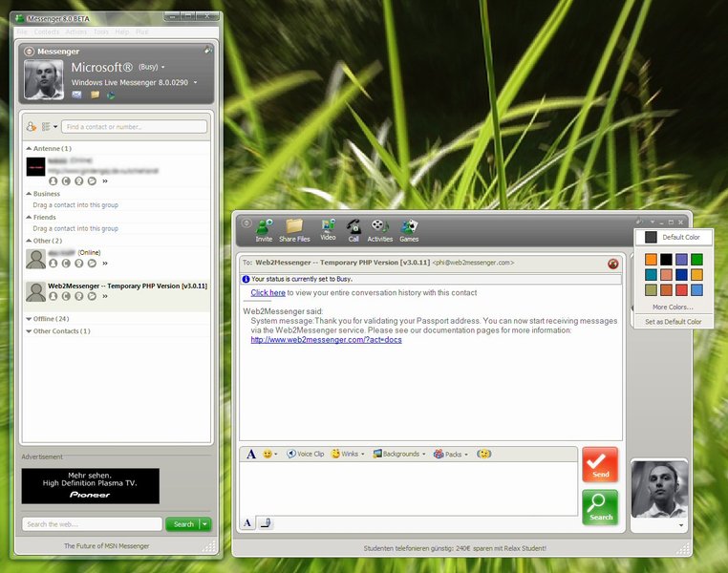Screen dimensions: 728x573
Task: Choose More Colors... from the color menu
Action: 673,308
